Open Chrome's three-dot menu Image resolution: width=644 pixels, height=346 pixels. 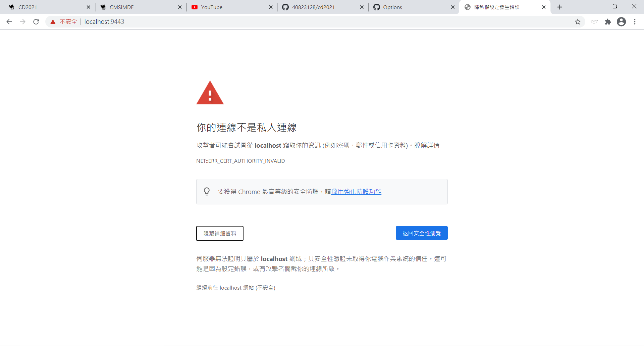tap(635, 22)
